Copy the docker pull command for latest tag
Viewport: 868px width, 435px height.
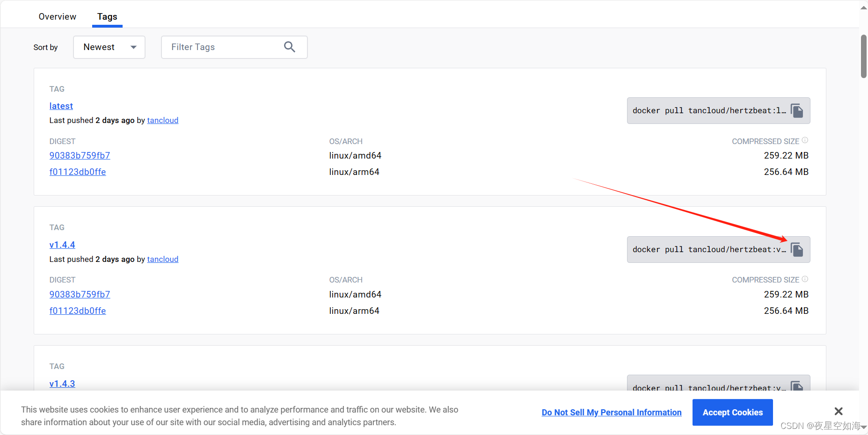pyautogui.click(x=796, y=110)
